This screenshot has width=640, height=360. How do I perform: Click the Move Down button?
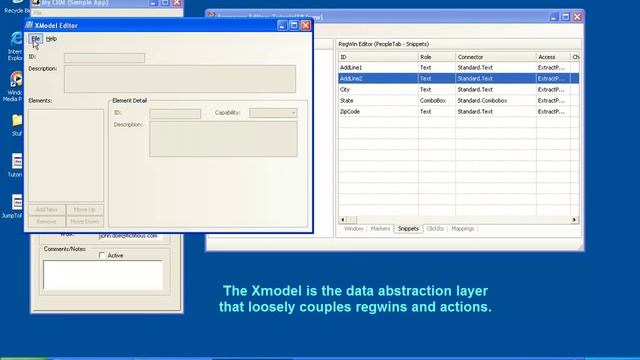coord(84,222)
